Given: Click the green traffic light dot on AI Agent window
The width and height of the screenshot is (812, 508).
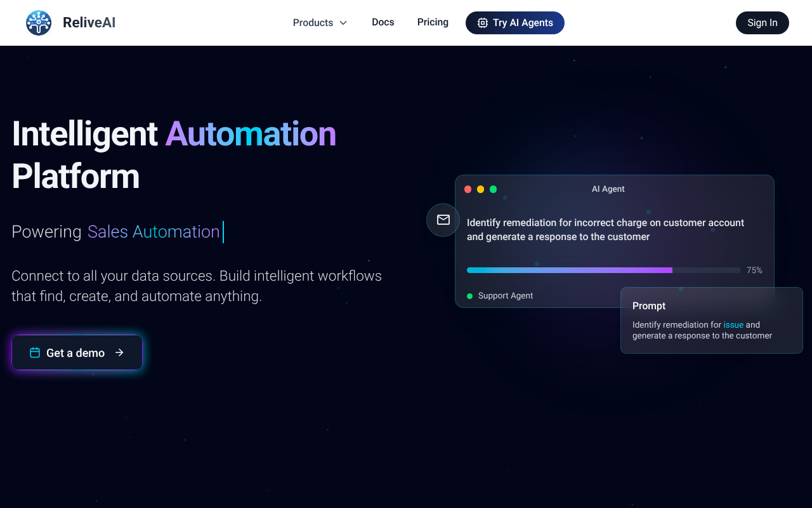Looking at the screenshot, I should click(x=493, y=189).
